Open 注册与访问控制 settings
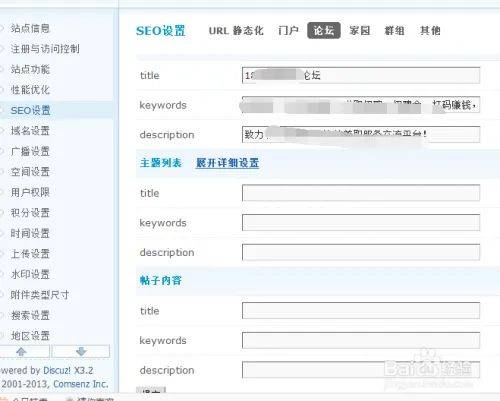 coord(45,49)
